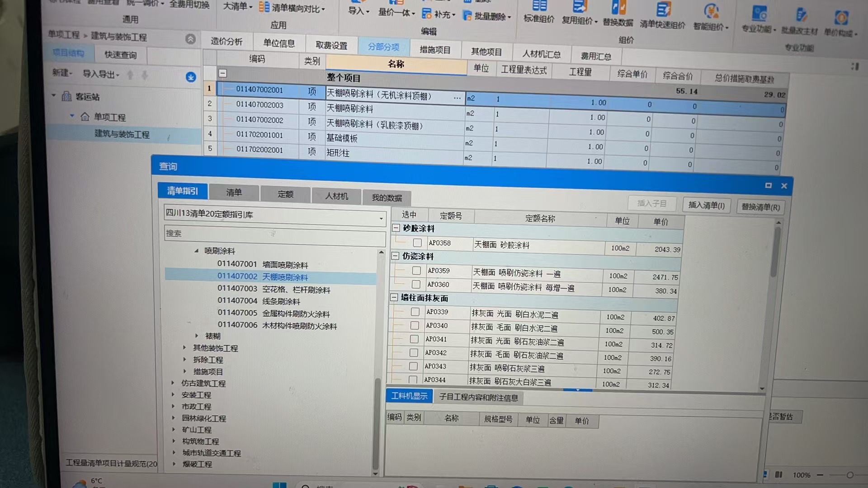
Task: Tick the AP0339 抹灰面 光面 checkbox
Action: [415, 312]
